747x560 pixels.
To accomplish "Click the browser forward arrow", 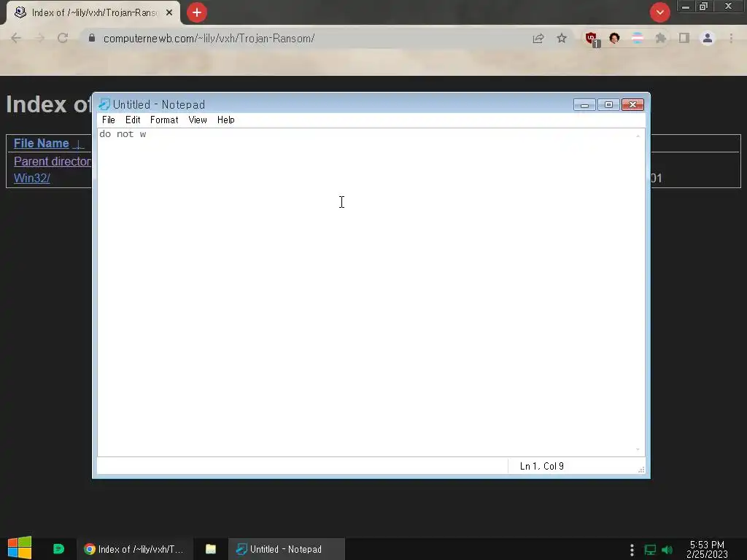I will (39, 38).
